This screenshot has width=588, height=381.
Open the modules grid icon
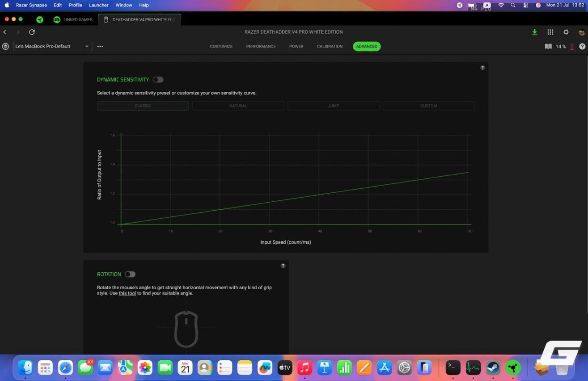pos(550,32)
